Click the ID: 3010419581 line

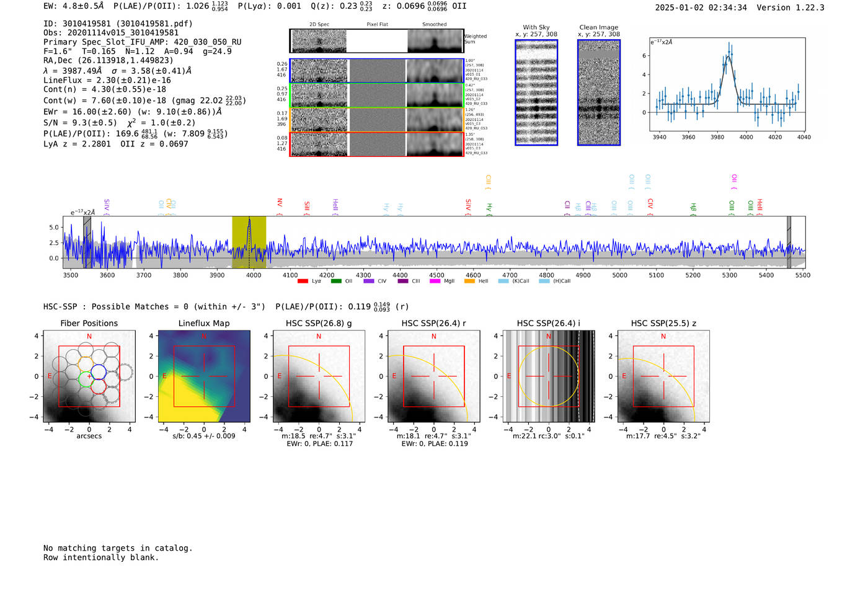click(x=118, y=24)
